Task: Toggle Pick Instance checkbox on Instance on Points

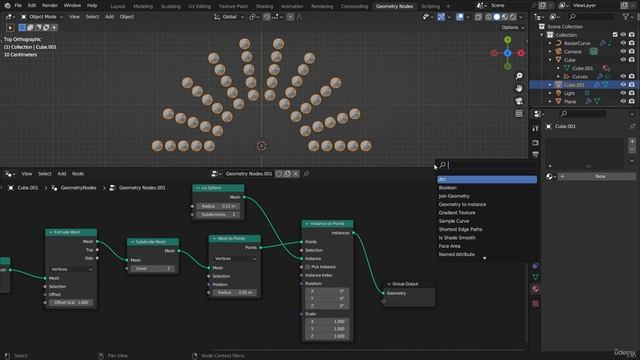Action: pyautogui.click(x=308, y=267)
